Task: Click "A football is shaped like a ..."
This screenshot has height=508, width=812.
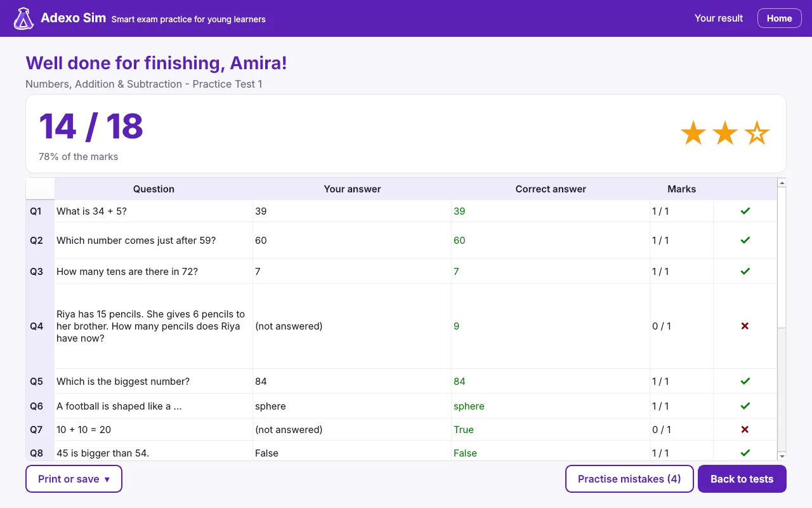Action: [119, 406]
